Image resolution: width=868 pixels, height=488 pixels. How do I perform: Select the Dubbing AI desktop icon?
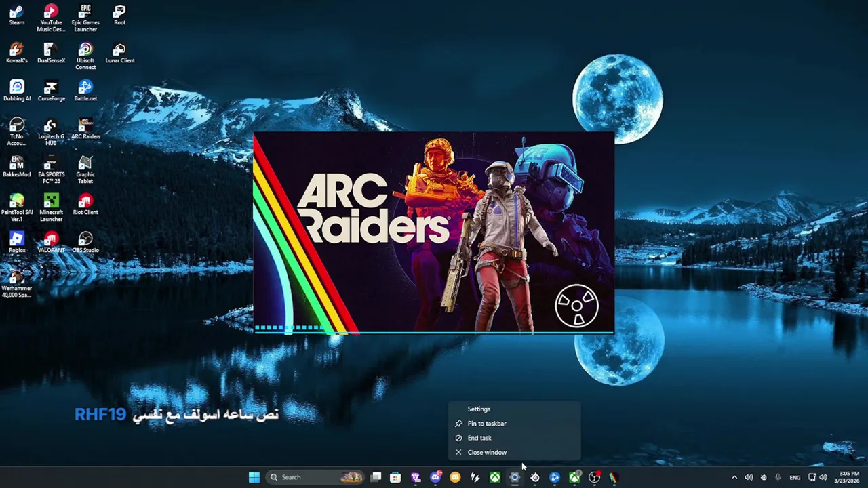(x=17, y=91)
